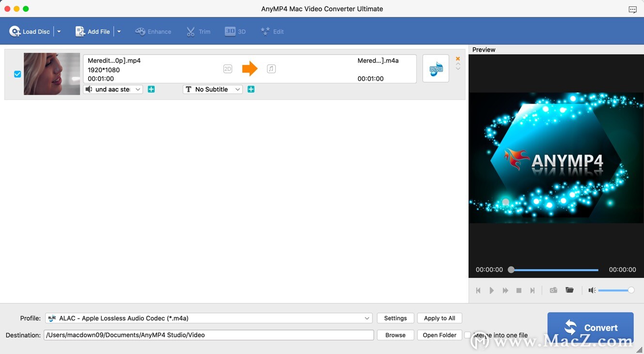Move the file up with up chevron
644x354 pixels.
coord(458,64)
